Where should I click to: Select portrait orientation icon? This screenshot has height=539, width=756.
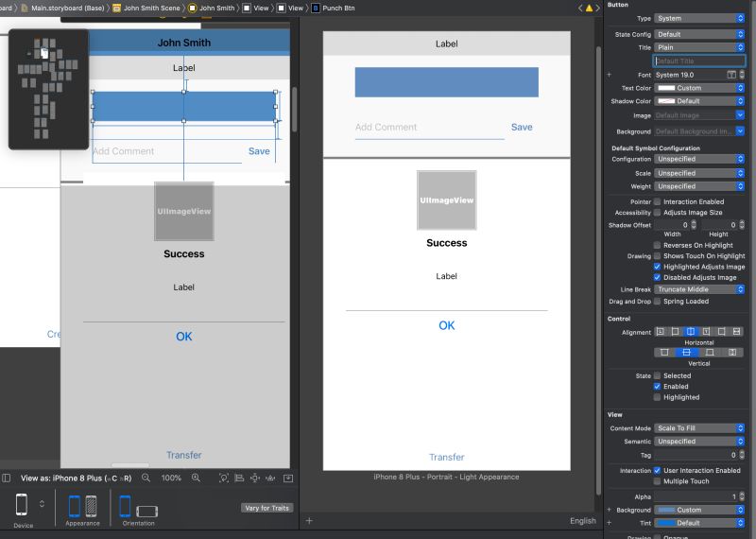pyautogui.click(x=125, y=506)
